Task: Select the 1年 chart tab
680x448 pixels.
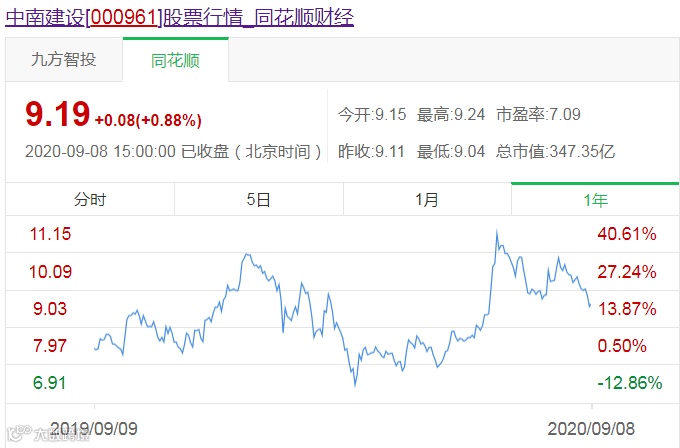Action: pos(595,199)
